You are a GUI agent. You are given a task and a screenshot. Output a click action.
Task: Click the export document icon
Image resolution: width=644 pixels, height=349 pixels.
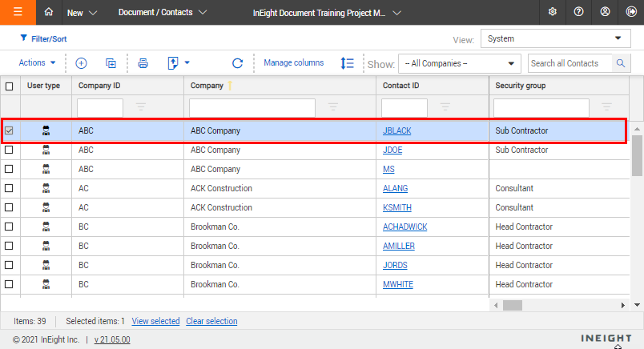click(173, 63)
